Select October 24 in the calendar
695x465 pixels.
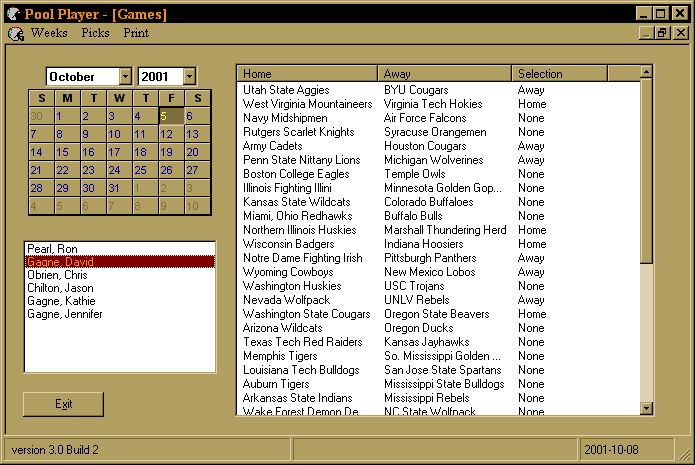[119, 170]
